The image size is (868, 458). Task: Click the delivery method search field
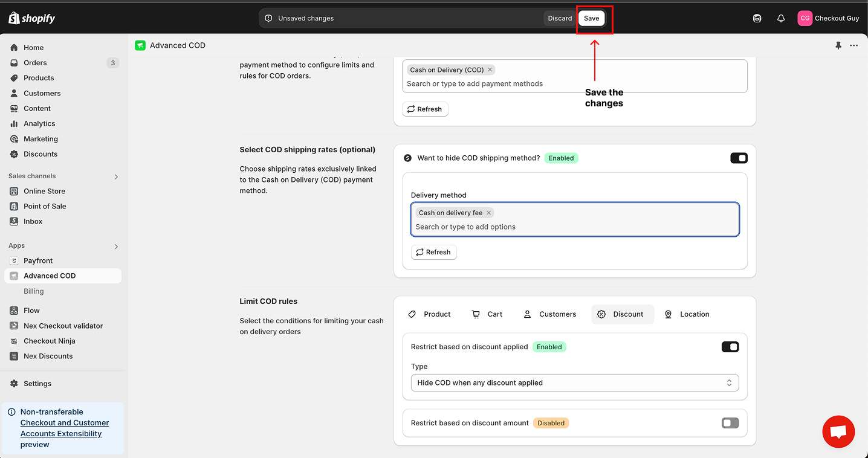tap(574, 227)
